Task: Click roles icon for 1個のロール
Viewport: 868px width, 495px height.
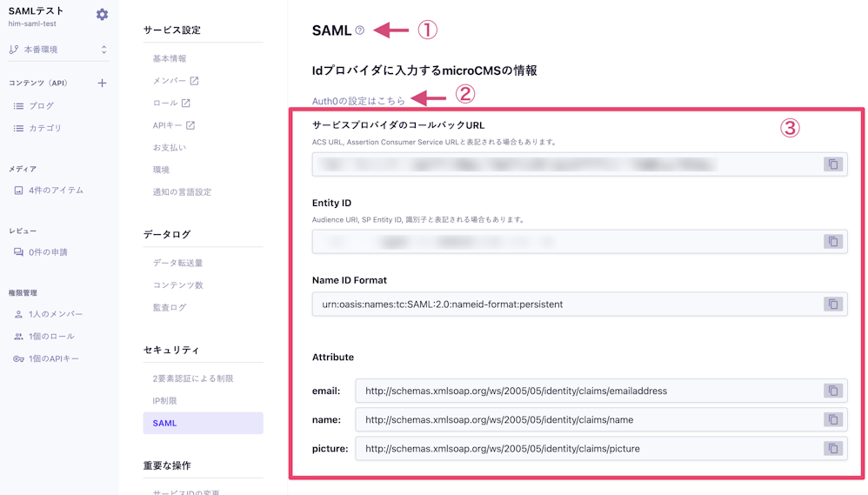Action: point(18,336)
